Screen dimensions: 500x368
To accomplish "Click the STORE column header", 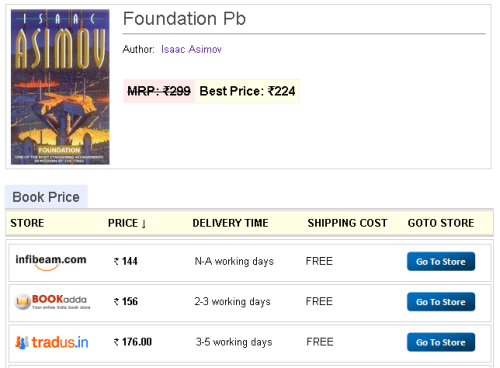I will pyautogui.click(x=27, y=223).
